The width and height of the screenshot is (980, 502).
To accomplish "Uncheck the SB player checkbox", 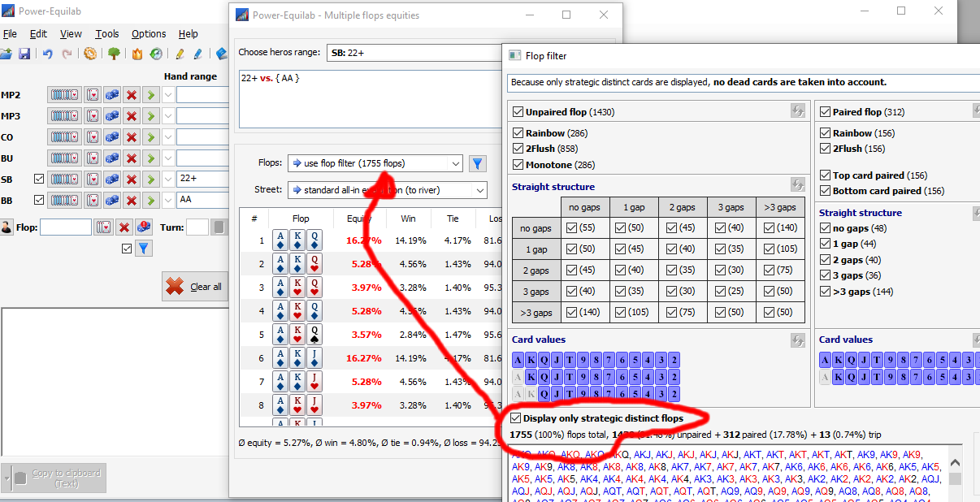I will (39, 179).
